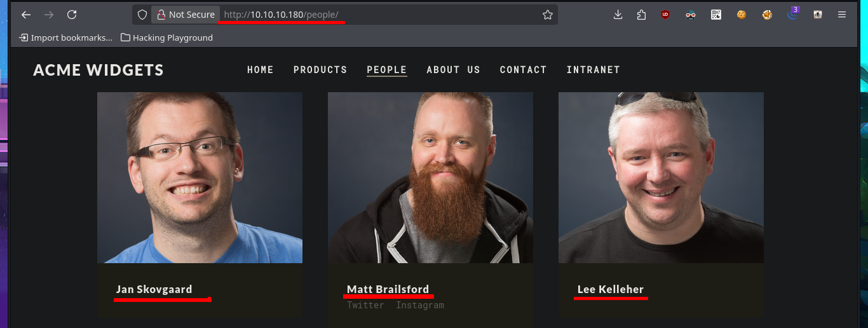Expand the Hacking Playground bookmarks folder

pos(166,38)
